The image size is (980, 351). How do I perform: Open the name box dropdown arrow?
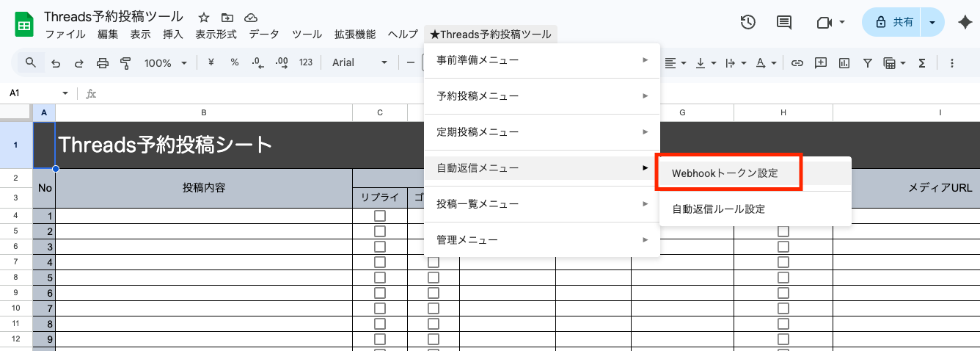(x=65, y=93)
